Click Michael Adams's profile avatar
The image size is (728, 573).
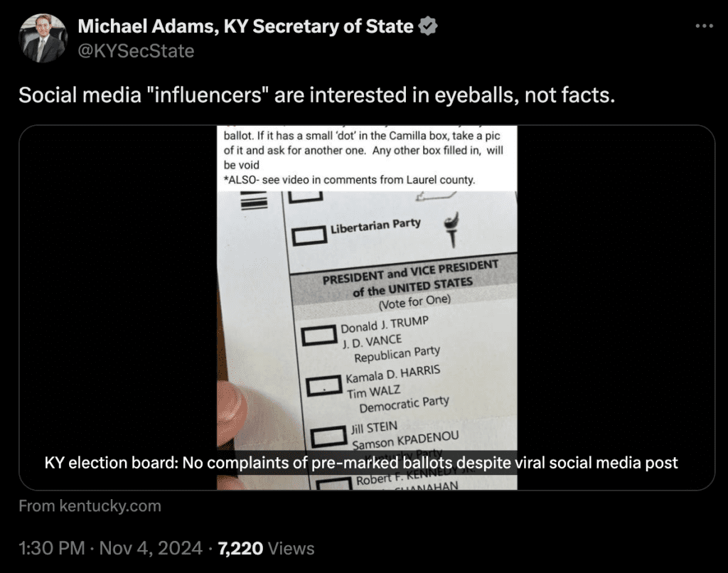42,38
